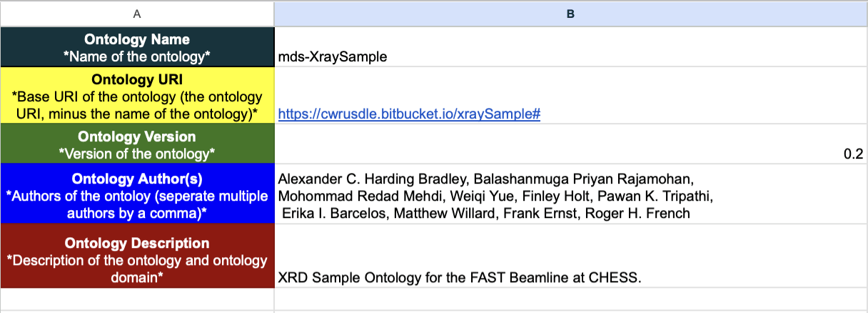Click the mds-XraySample value cell

(571, 47)
